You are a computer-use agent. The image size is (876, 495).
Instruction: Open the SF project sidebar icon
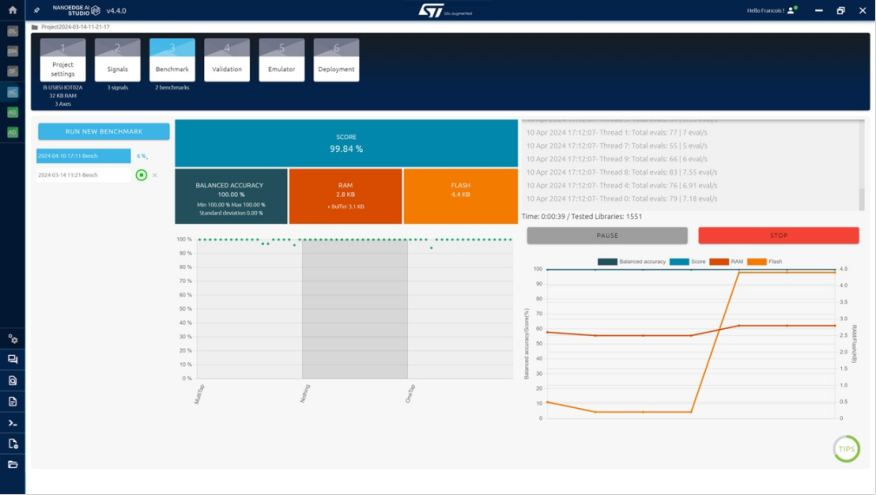(x=12, y=72)
